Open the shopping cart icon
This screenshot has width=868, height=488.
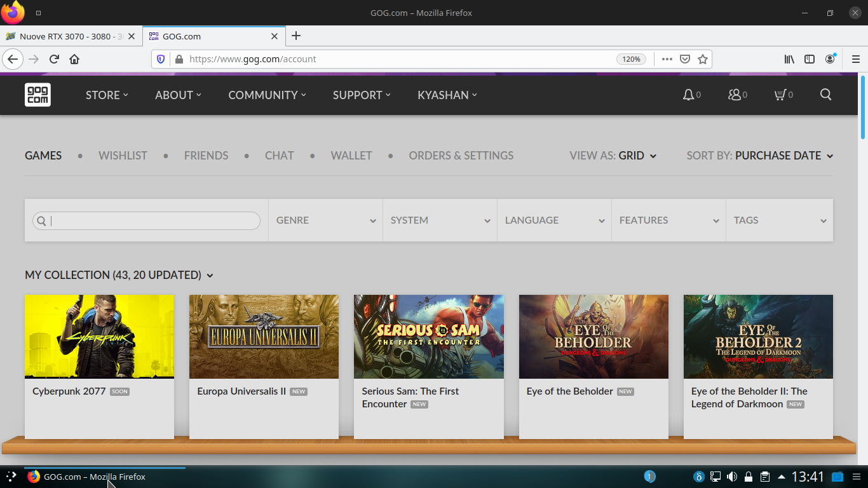(x=780, y=95)
